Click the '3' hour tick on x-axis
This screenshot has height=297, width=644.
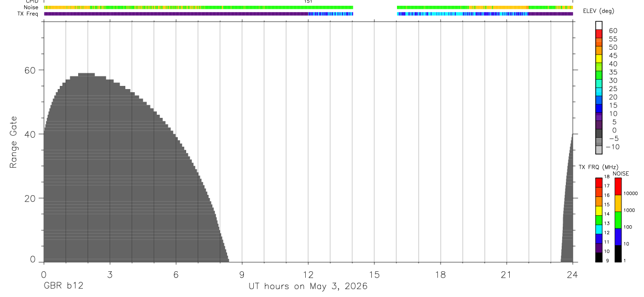(x=110, y=274)
